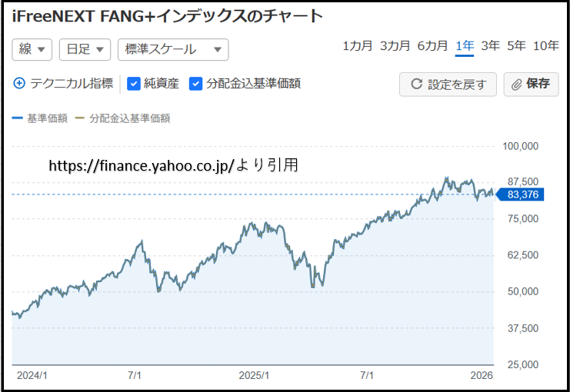Show the 10年 chart period
Viewport: 570px width, 392px height.
(545, 46)
